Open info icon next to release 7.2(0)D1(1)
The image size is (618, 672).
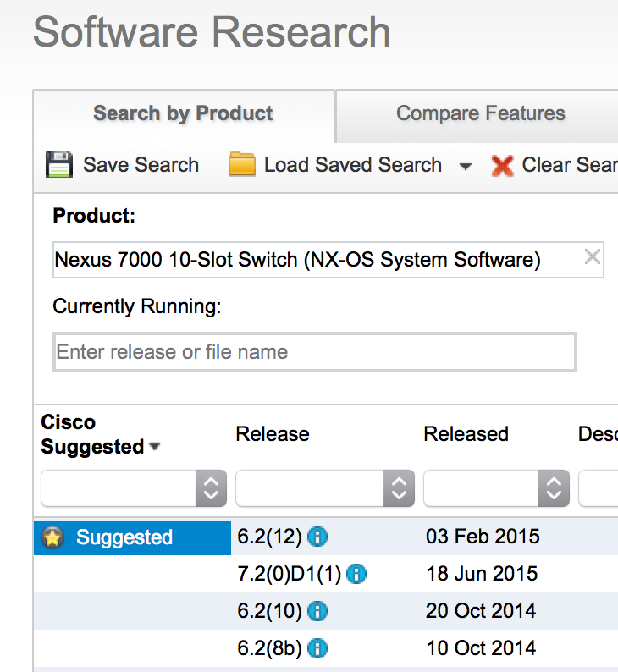356,574
